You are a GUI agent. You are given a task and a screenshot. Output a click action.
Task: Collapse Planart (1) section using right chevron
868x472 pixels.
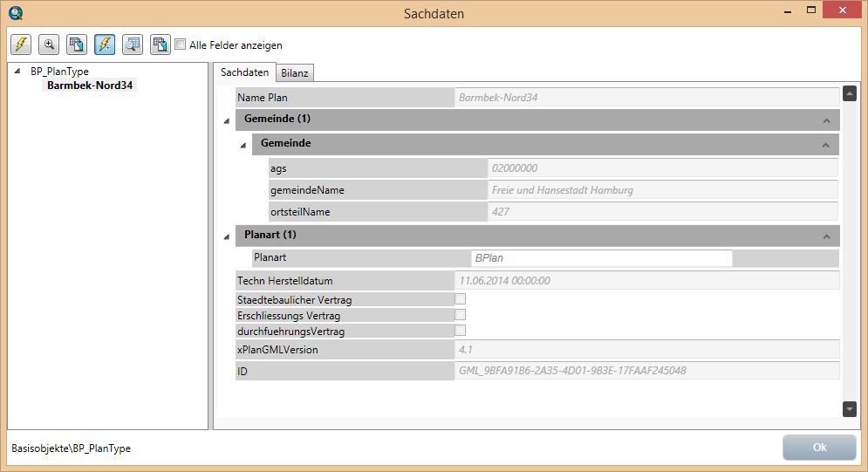pyautogui.click(x=826, y=236)
